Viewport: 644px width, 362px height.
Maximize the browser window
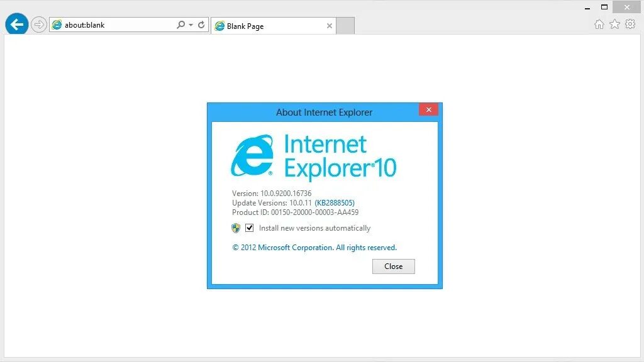click(604, 7)
